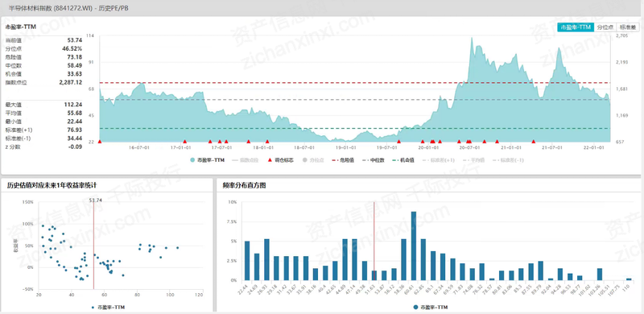Click the 频率分布直方图 heading
The height and width of the screenshot is (314, 644).
tap(244, 185)
